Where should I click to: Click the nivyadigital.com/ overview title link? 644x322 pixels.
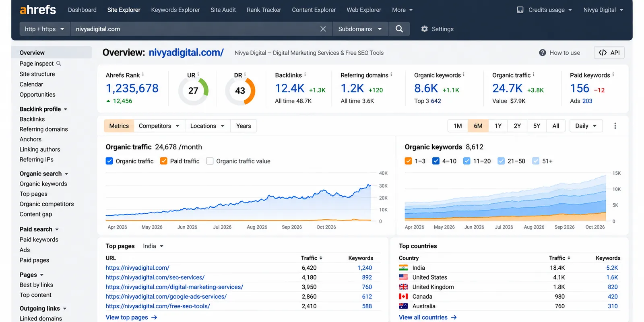coord(186,53)
